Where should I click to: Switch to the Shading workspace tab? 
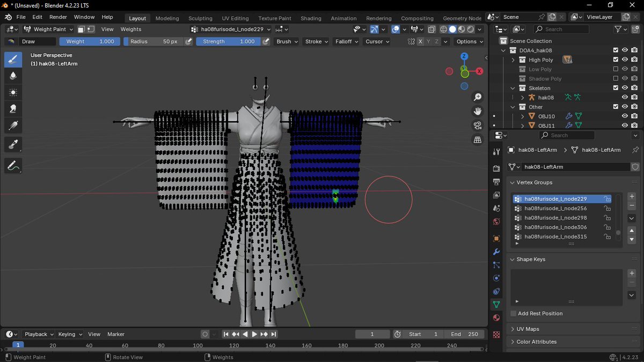(311, 18)
